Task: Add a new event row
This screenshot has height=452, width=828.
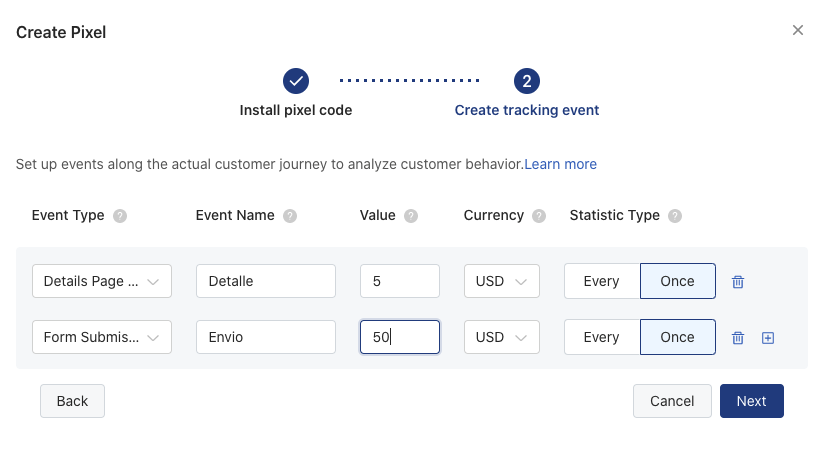Action: pos(768,337)
